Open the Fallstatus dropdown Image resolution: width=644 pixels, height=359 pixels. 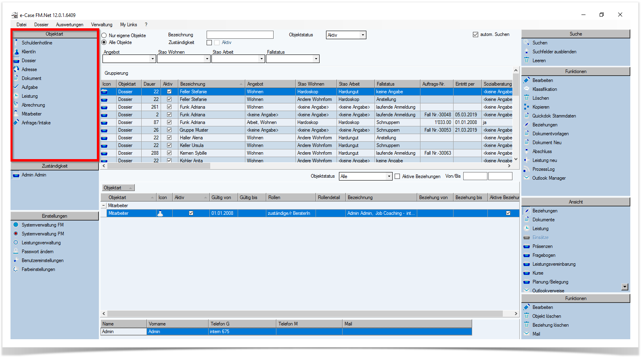[x=316, y=59]
